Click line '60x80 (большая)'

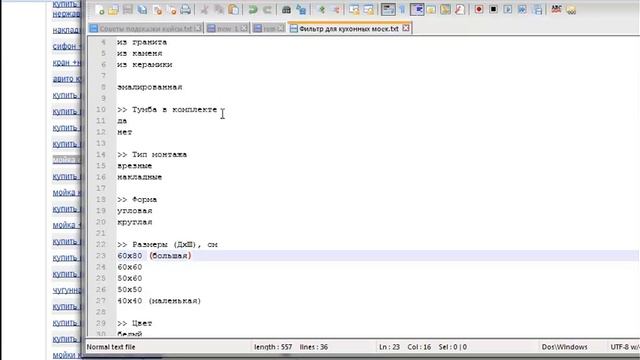(x=154, y=256)
